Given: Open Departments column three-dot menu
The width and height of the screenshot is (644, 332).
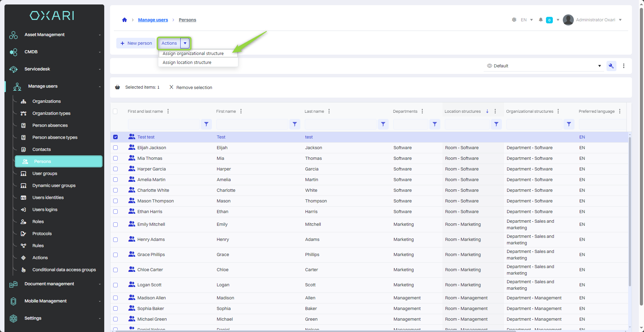Looking at the screenshot, I should pos(422,111).
